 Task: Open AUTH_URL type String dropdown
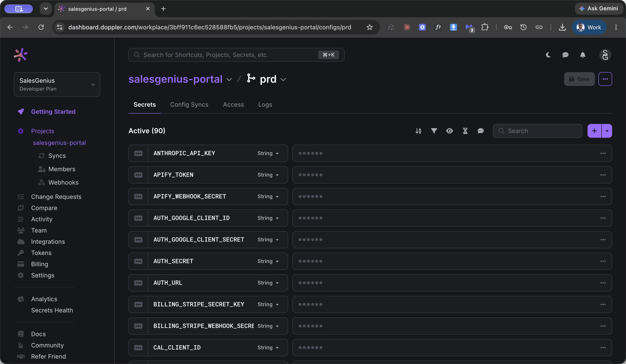tap(268, 283)
